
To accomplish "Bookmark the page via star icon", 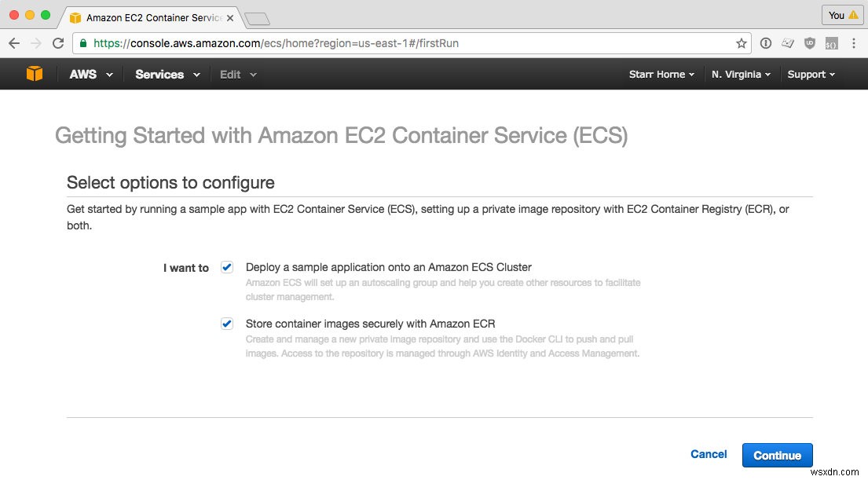I will point(741,43).
